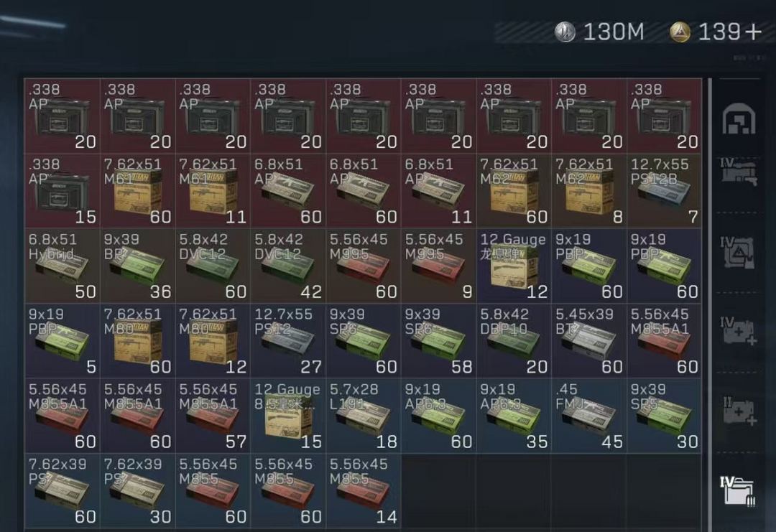Select the 5.8x42 DBP10 ammo box

[513, 340]
